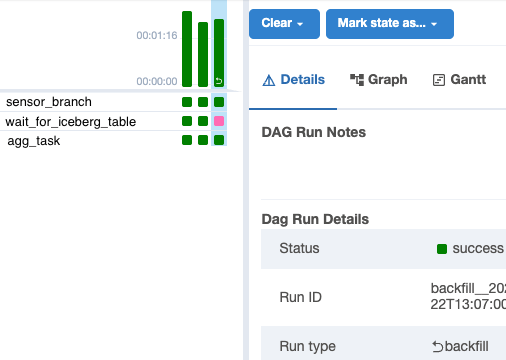Select the first DAG run duration bar
The height and width of the screenshot is (360, 506).
coord(187,49)
